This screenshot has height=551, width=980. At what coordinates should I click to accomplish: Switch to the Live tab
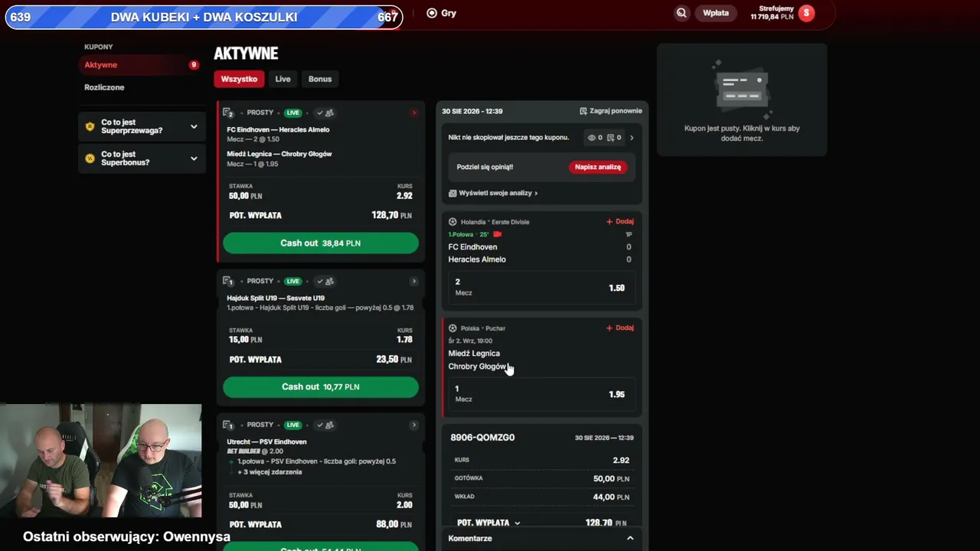point(283,79)
